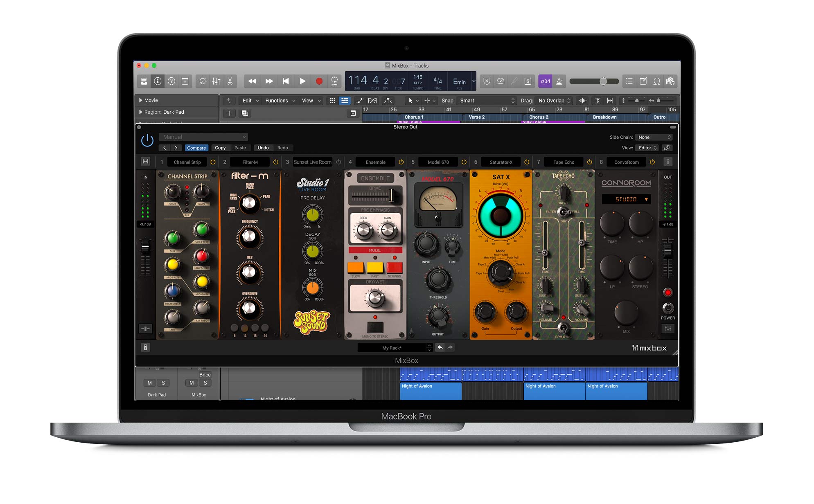Open the Mixer using its toolbar icon

tap(216, 81)
